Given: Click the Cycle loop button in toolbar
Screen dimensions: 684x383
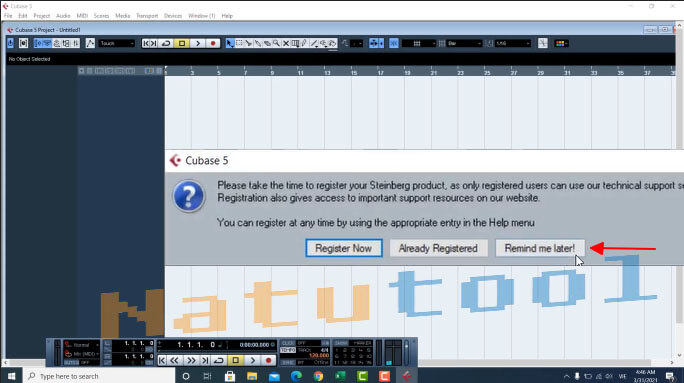Looking at the screenshot, I should point(166,43).
